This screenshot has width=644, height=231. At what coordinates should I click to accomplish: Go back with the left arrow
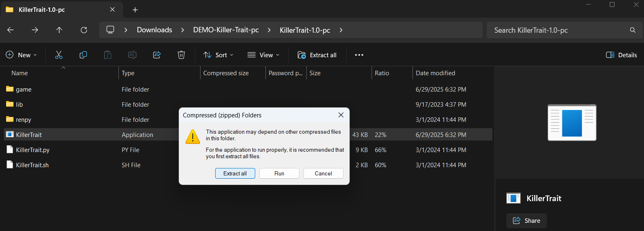(11, 30)
